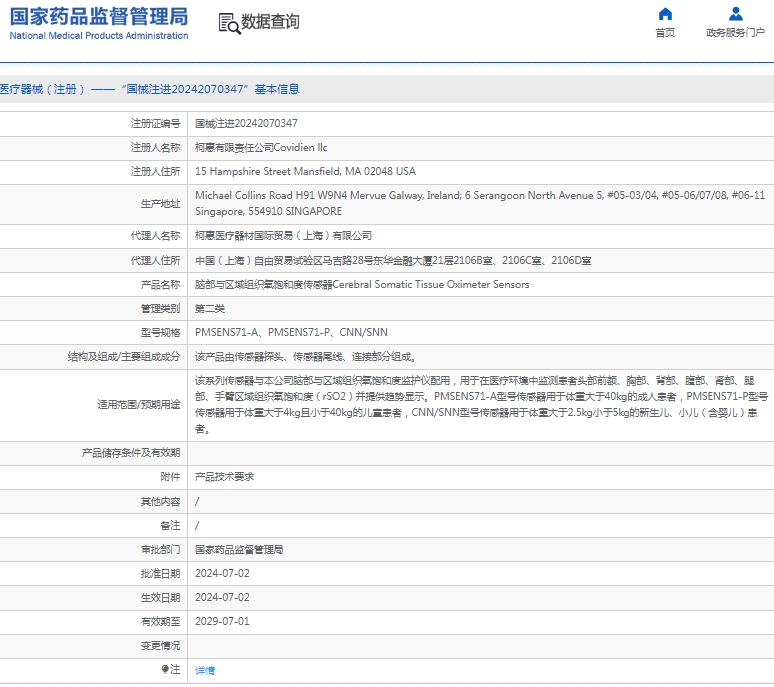774x687 pixels.
Task: Click the National Medical Products Administration subtitle
Action: pos(99,36)
